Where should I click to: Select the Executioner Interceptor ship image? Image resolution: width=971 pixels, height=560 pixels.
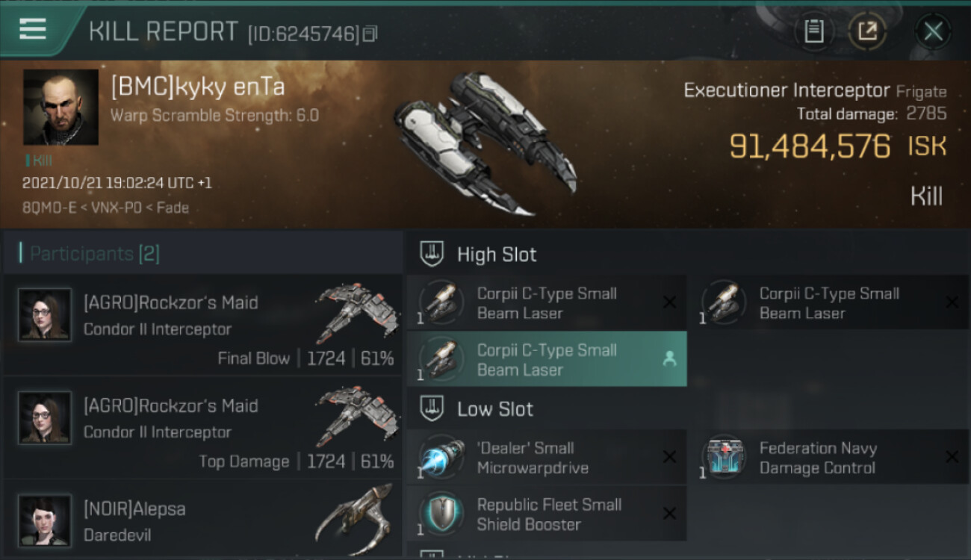(485, 142)
